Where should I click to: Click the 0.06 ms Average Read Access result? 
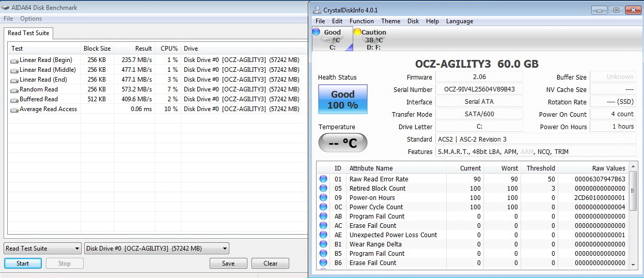click(142, 109)
